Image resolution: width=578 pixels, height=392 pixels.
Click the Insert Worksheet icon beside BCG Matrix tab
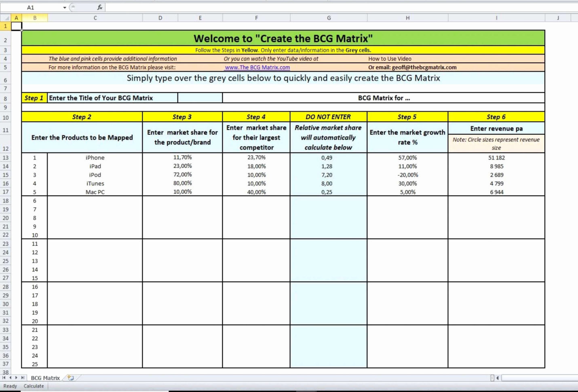coord(71,378)
